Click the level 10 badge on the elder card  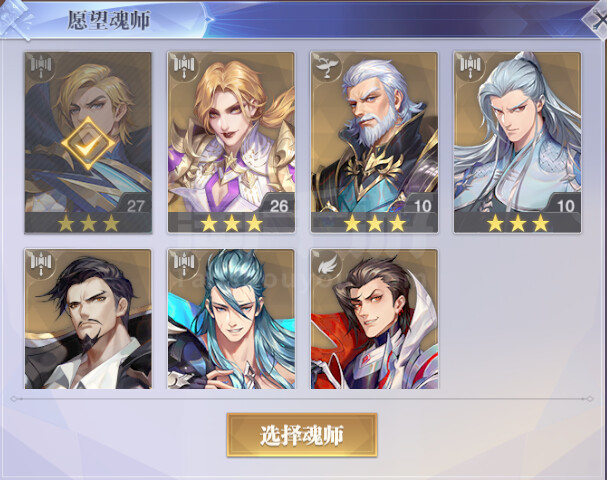(421, 206)
